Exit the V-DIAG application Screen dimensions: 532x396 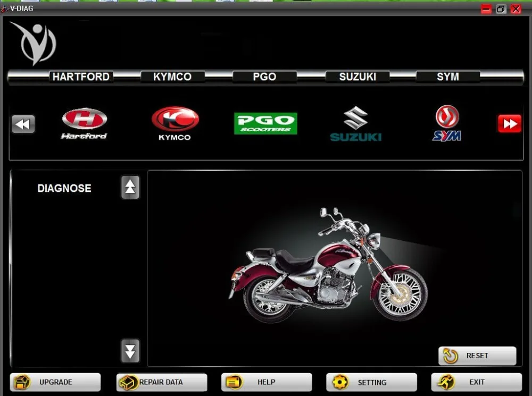tap(476, 382)
